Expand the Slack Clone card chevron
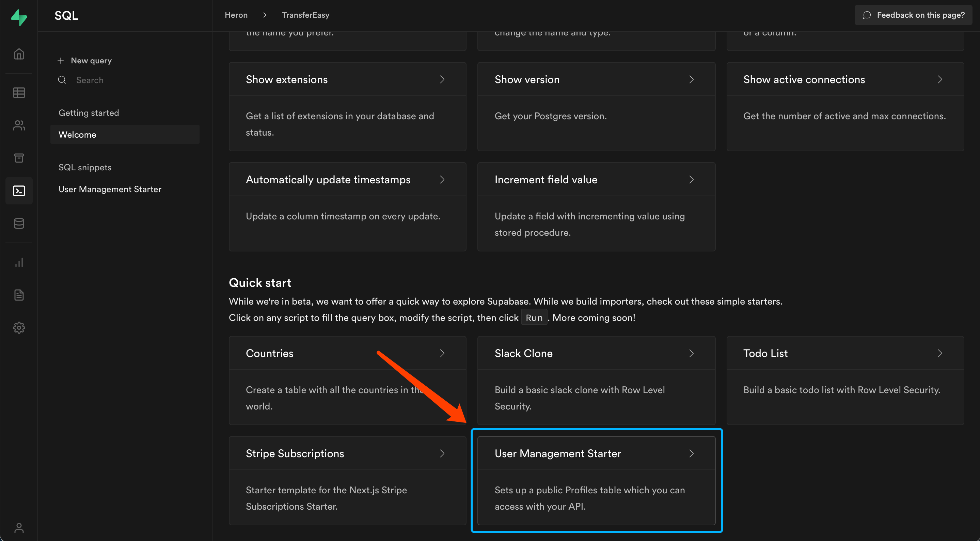This screenshot has width=980, height=541. pos(691,353)
